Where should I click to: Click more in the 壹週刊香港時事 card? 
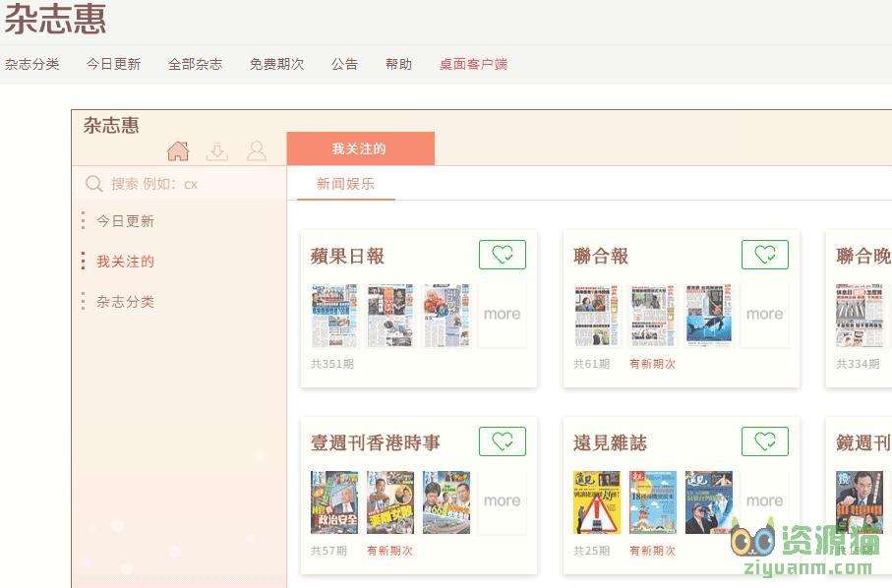coord(503,501)
